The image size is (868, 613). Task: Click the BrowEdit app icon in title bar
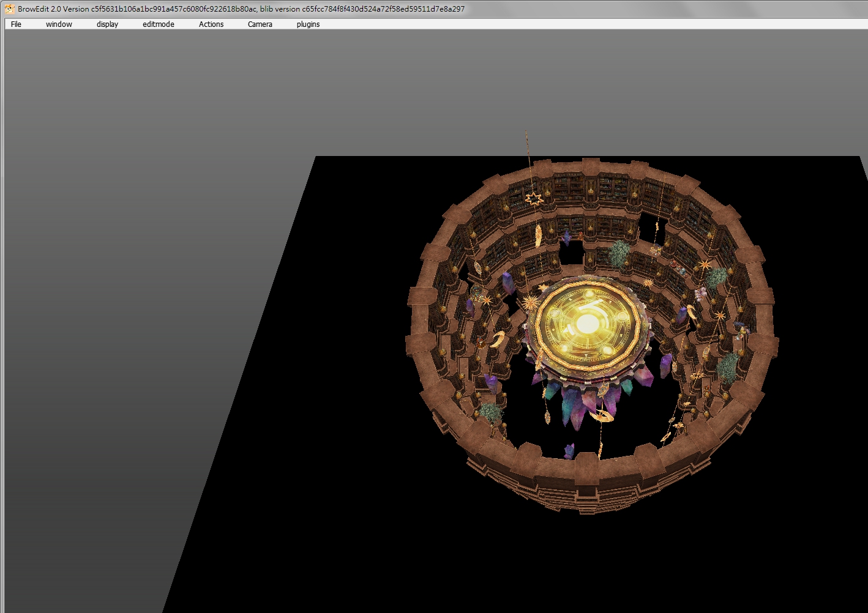9,9
